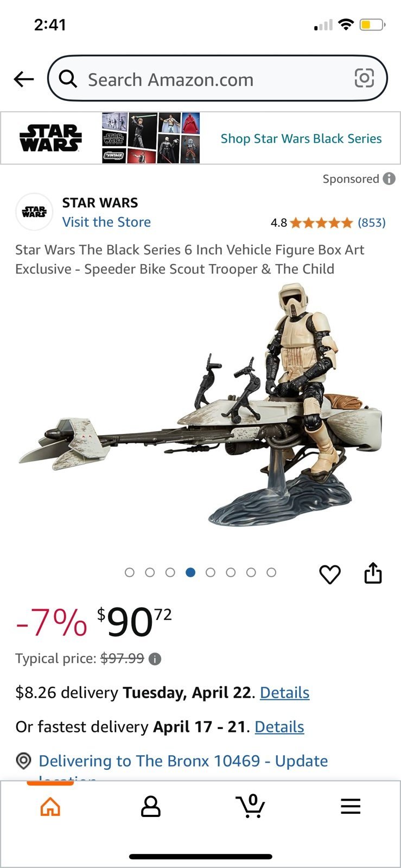Open Details link for April 22 delivery
This screenshot has height=868, width=401.
(284, 693)
